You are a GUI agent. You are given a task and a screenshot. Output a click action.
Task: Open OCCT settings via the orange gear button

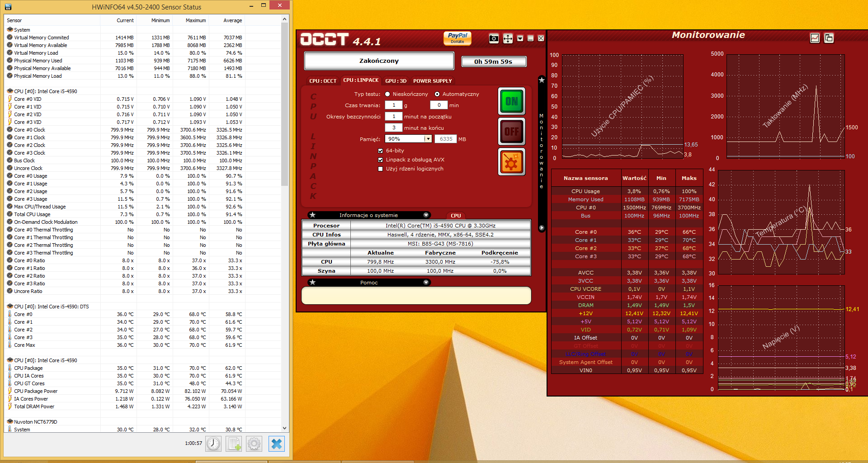(x=512, y=161)
